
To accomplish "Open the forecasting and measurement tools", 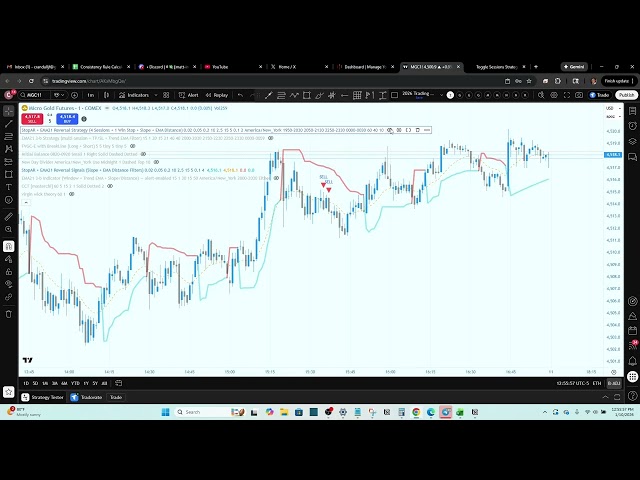I will tap(9, 162).
